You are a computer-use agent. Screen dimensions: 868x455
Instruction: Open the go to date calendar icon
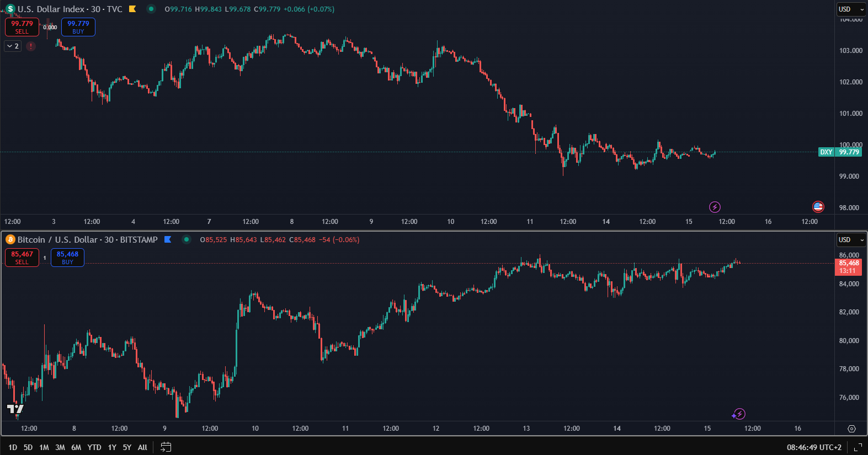click(166, 447)
